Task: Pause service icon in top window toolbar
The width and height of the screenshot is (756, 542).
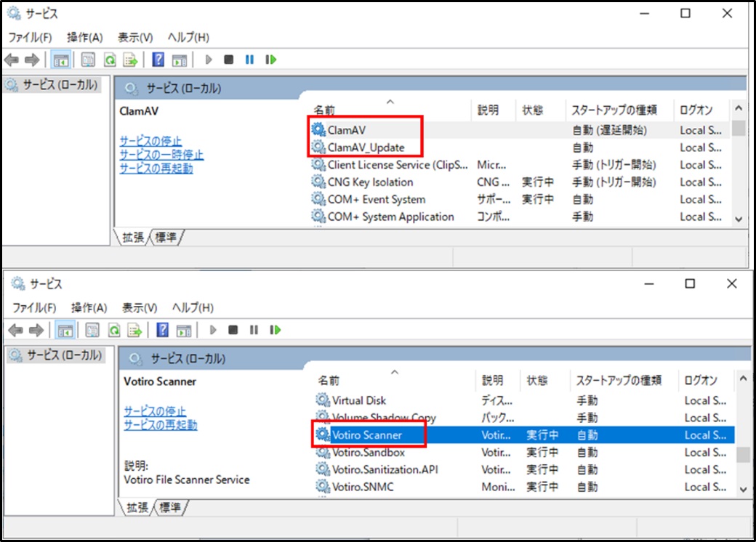Action: pos(250,60)
